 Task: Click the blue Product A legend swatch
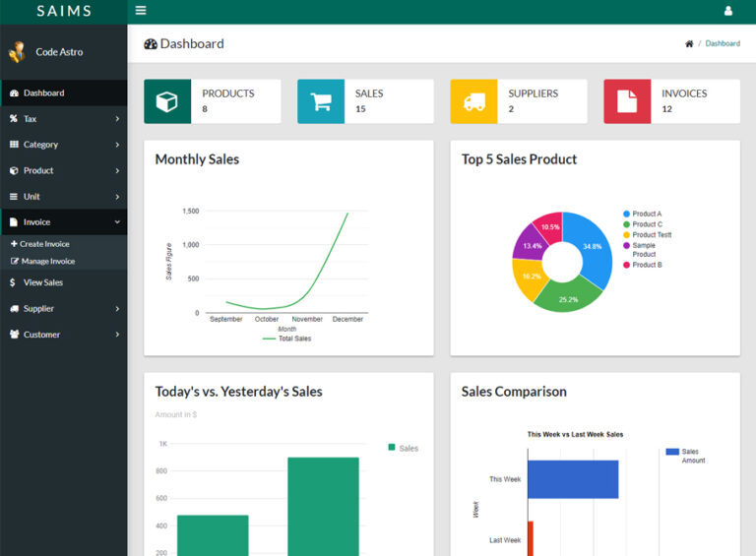click(x=626, y=214)
